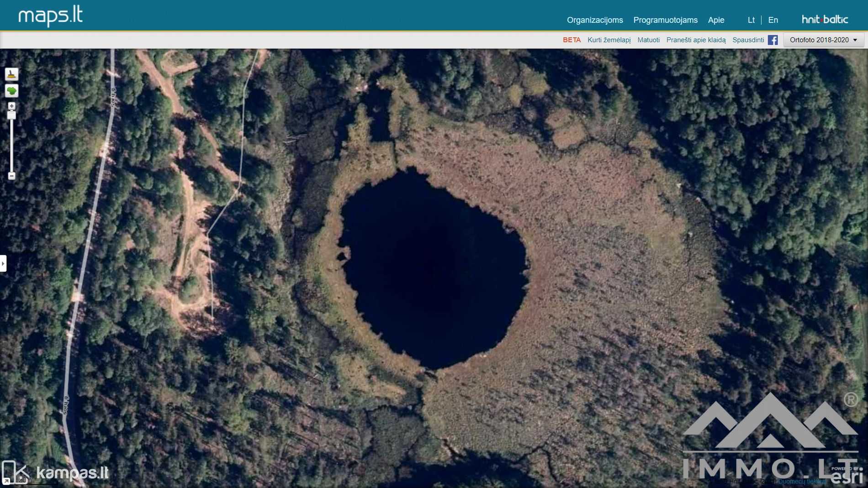This screenshot has height=488, width=868.
Task: Click the Kurti žemėlapį link
Action: [x=609, y=40]
